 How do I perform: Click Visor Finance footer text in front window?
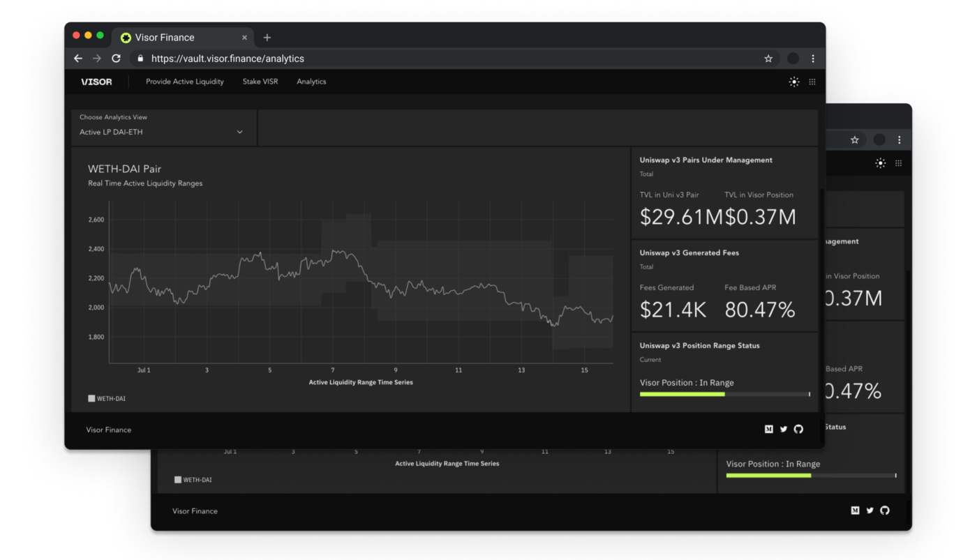pos(109,430)
